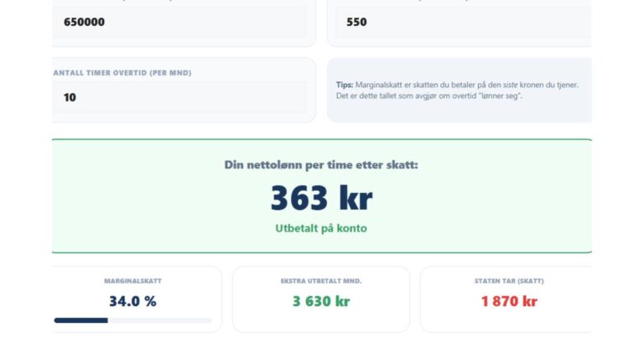Click the 'Marginalskatt' card label
644x338 pixels.
click(x=132, y=281)
